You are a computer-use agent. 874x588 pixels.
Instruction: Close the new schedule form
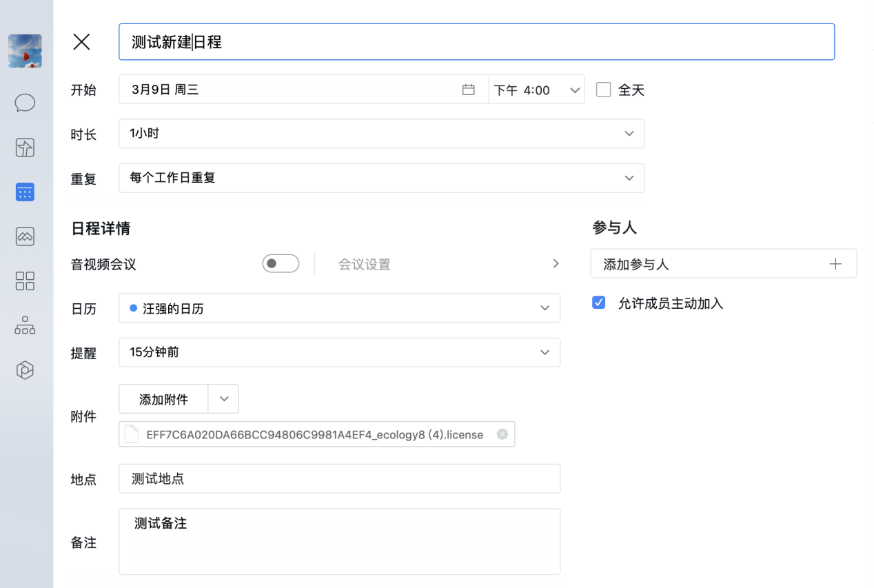(81, 42)
